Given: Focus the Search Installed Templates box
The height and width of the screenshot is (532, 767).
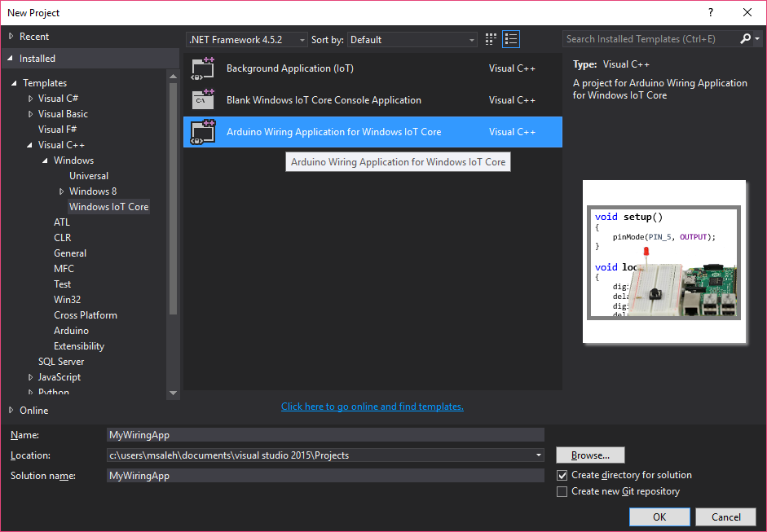Looking at the screenshot, I should point(650,38).
